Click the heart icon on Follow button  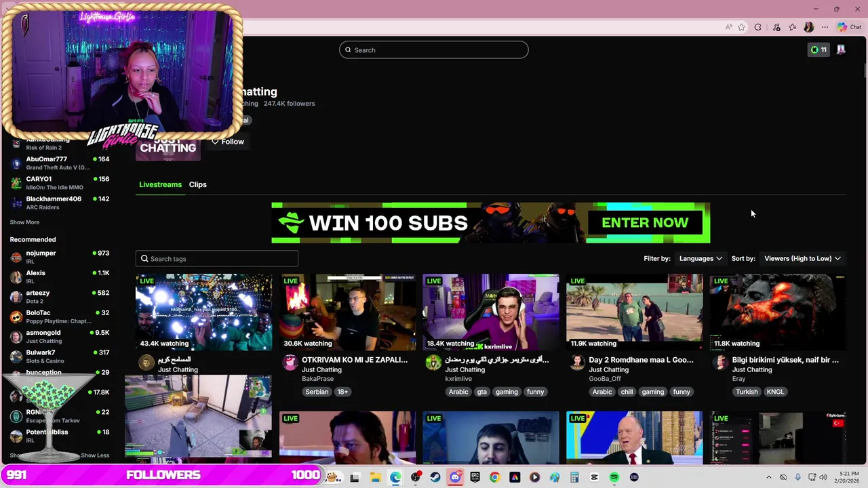215,142
